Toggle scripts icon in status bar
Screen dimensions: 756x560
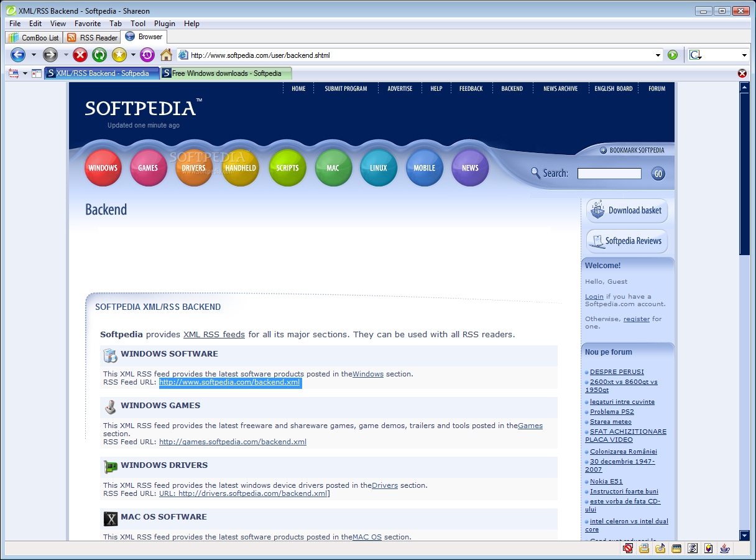coord(693,548)
